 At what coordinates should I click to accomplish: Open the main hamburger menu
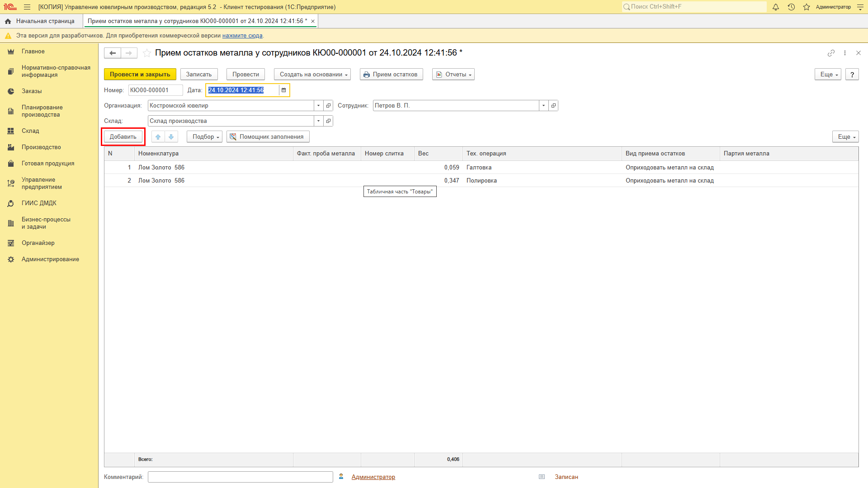pyautogui.click(x=27, y=7)
